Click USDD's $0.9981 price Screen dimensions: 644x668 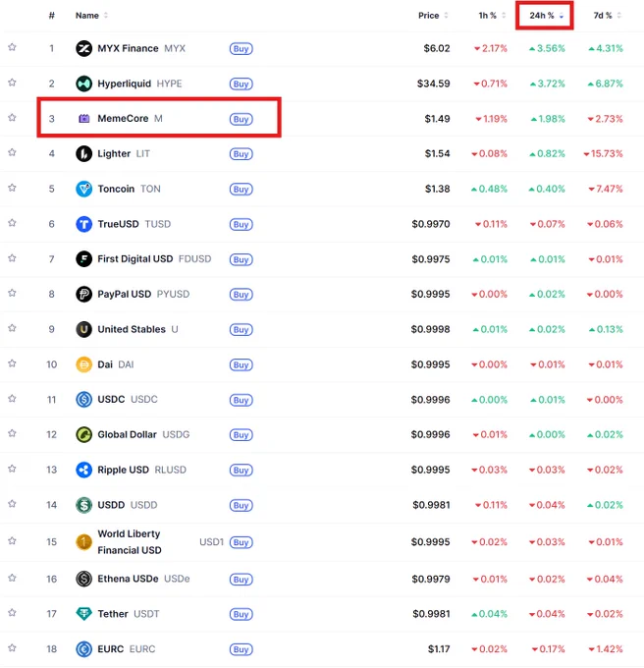[431, 505]
